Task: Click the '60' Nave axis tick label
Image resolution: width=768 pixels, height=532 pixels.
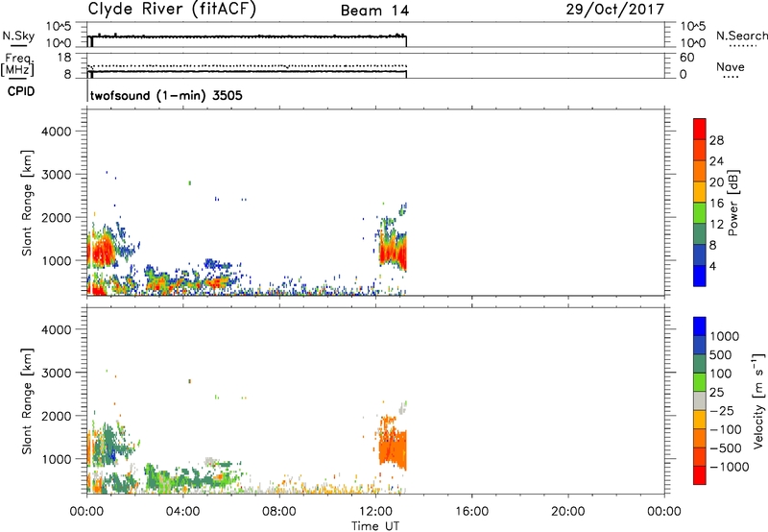Action: pos(686,58)
